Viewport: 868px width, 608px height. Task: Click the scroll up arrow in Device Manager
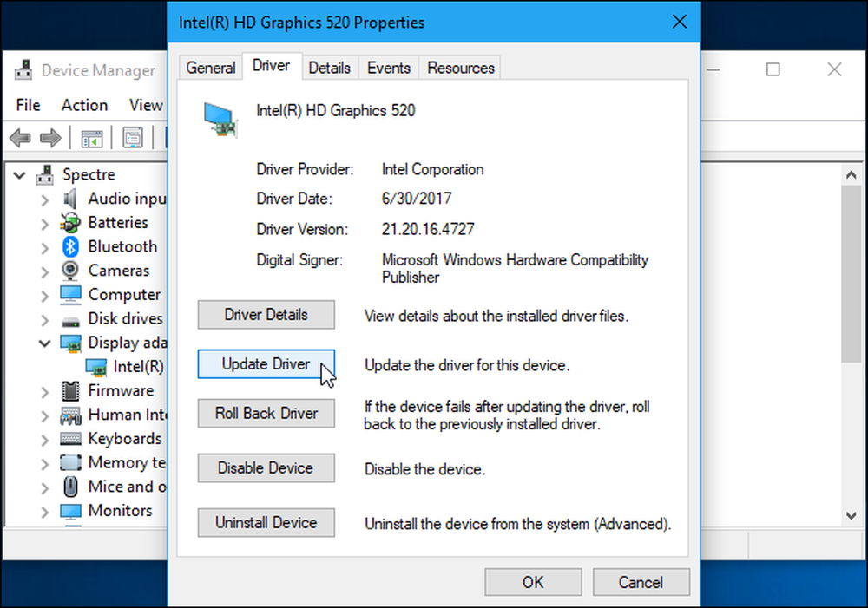coord(852,175)
